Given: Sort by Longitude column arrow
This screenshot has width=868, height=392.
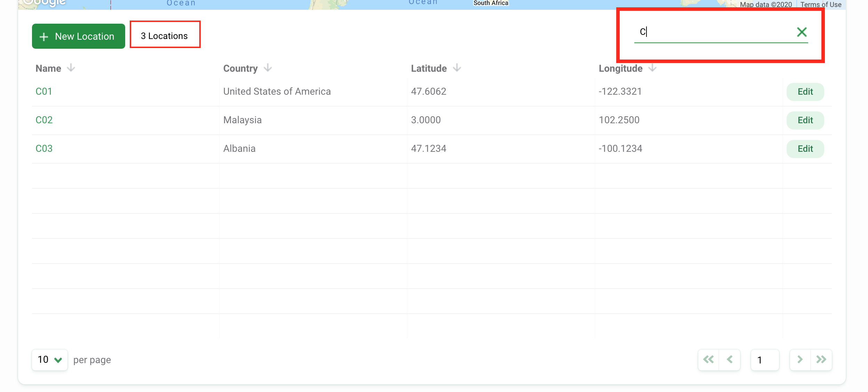Looking at the screenshot, I should [x=652, y=68].
